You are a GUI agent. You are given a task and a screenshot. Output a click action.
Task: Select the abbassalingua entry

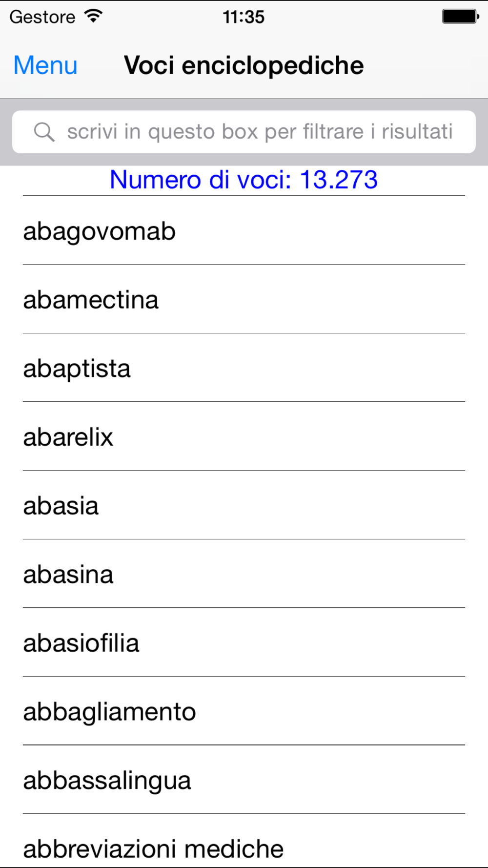[x=244, y=780]
